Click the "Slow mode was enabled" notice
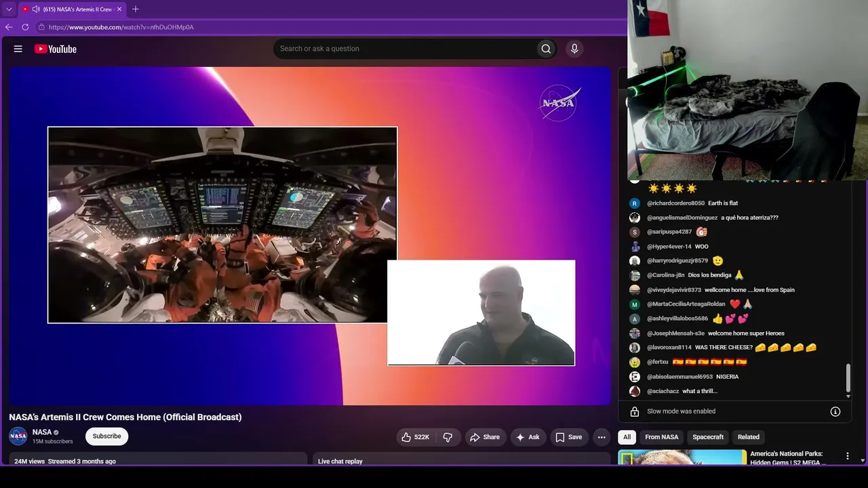The width and height of the screenshot is (868, 488). [682, 411]
